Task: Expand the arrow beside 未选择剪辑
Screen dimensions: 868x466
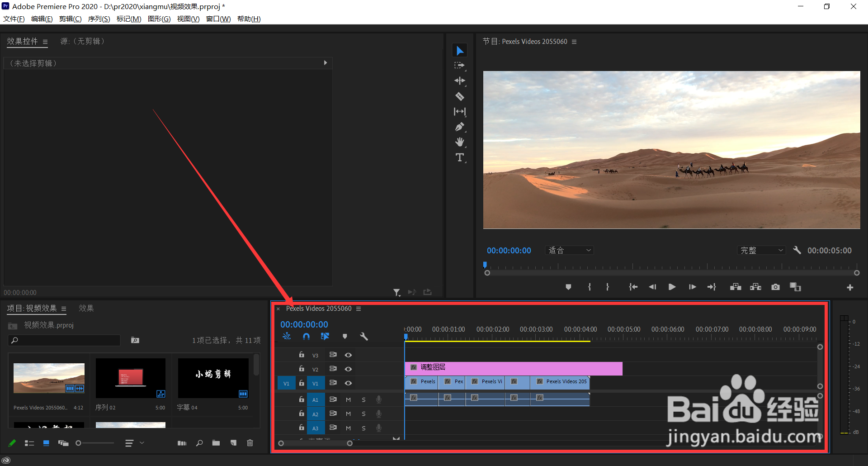Action: coord(325,63)
